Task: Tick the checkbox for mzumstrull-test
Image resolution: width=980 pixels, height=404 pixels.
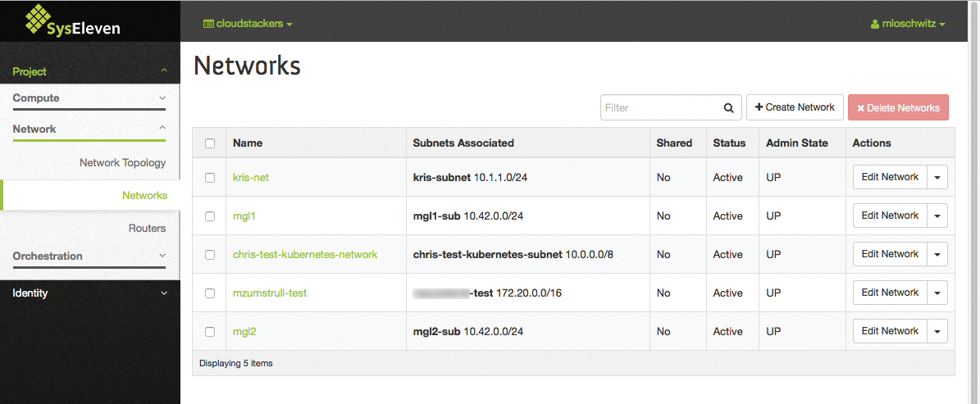Action: [x=210, y=293]
